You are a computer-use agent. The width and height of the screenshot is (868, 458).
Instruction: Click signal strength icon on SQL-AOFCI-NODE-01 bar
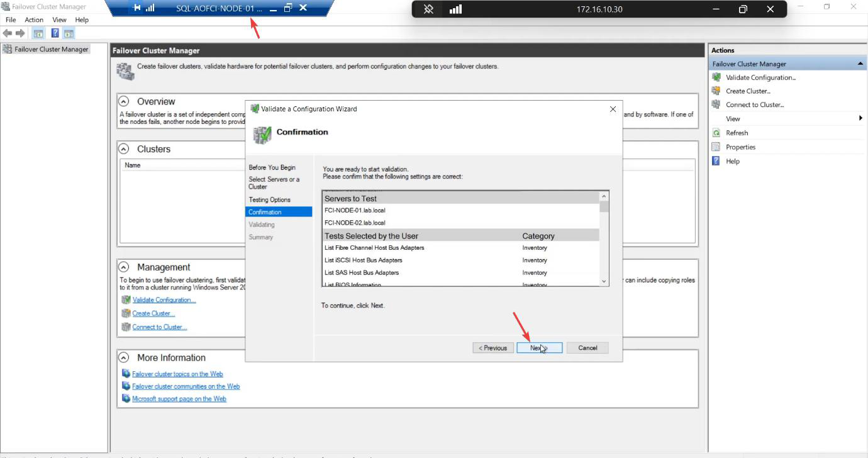(x=150, y=8)
